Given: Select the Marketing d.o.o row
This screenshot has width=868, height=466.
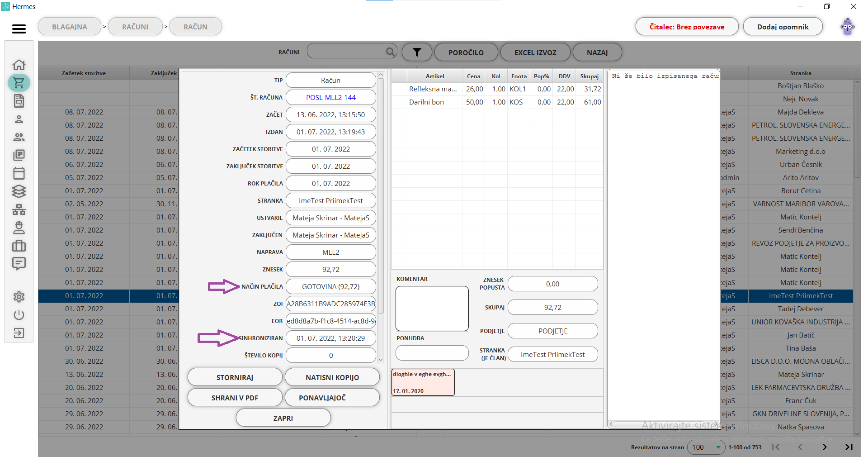Looking at the screenshot, I should tap(801, 152).
